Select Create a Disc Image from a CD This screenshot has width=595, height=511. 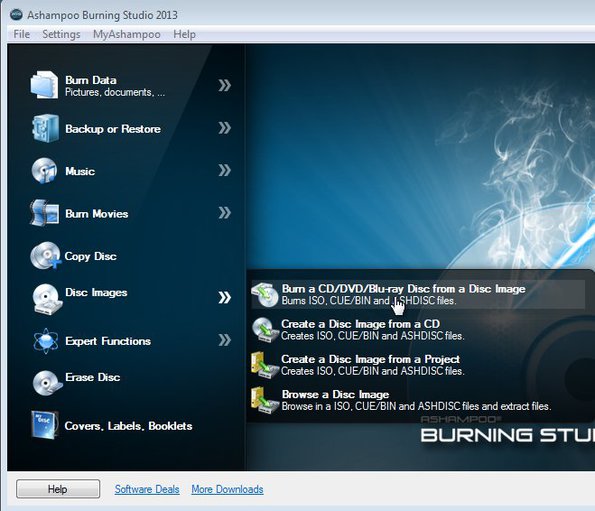[360, 330]
